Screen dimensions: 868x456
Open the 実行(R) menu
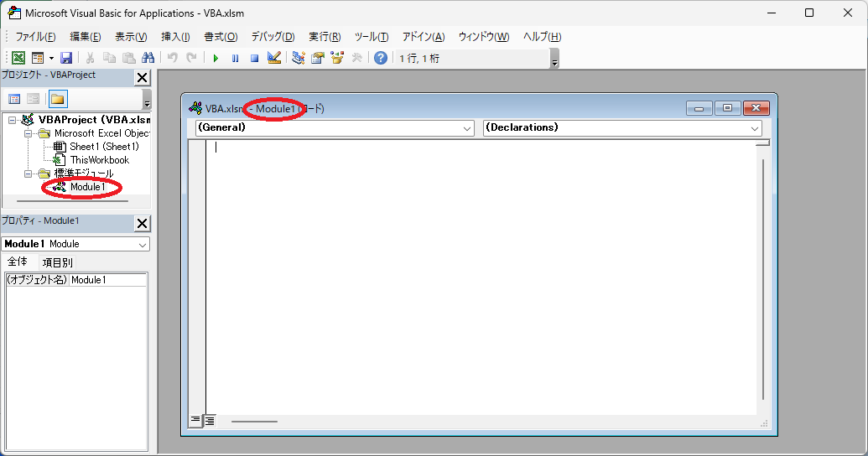tap(325, 37)
